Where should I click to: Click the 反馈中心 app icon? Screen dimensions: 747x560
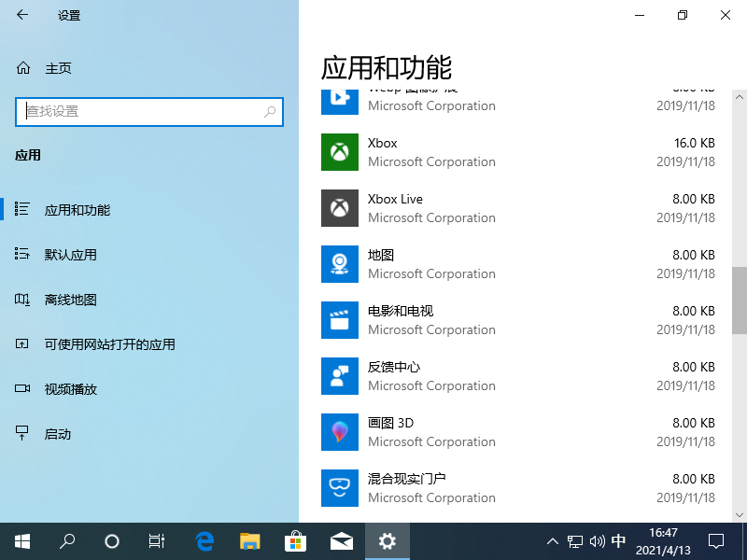[340, 376]
